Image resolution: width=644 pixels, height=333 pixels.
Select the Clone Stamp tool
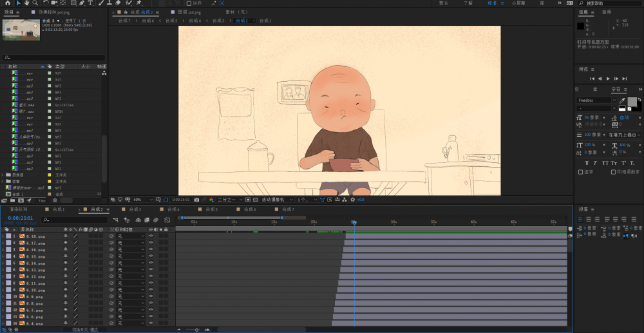tap(109, 3)
